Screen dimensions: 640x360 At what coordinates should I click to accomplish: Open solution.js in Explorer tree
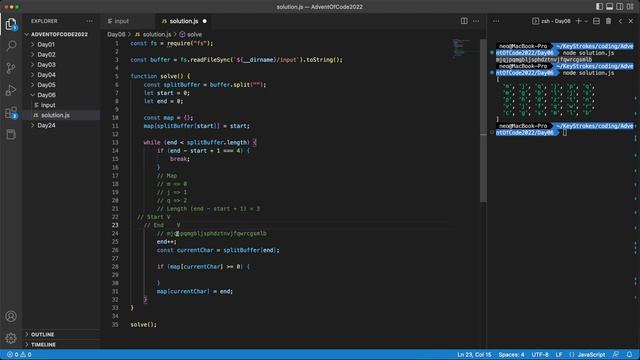point(61,115)
